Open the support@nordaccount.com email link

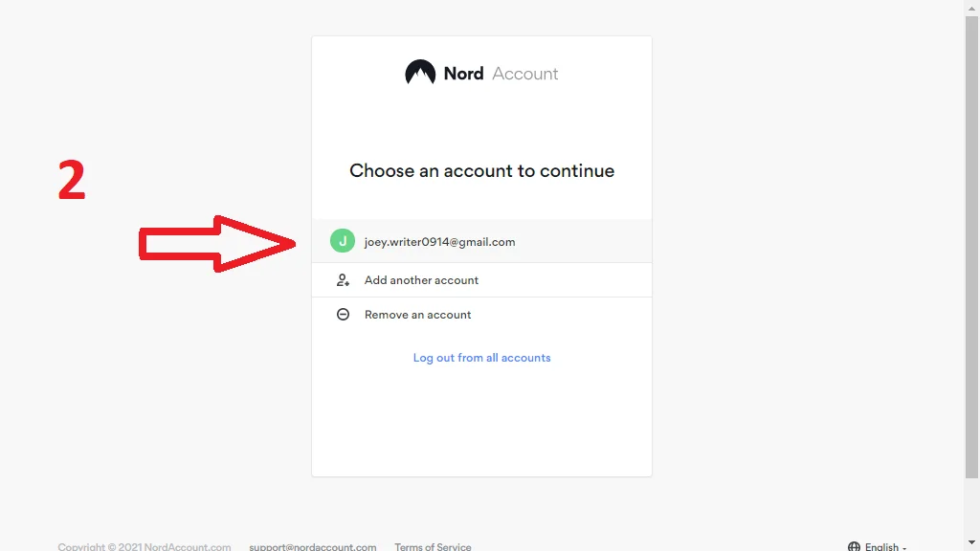pos(312,546)
